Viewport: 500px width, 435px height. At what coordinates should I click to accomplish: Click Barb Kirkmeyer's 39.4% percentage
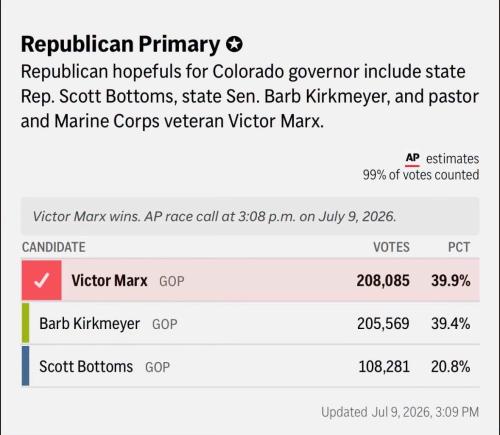pyautogui.click(x=451, y=324)
